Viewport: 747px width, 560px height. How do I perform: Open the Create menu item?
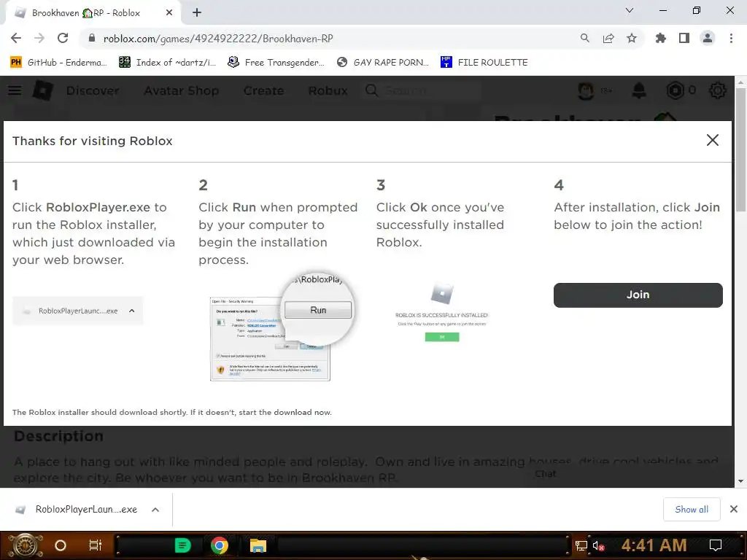click(x=263, y=90)
